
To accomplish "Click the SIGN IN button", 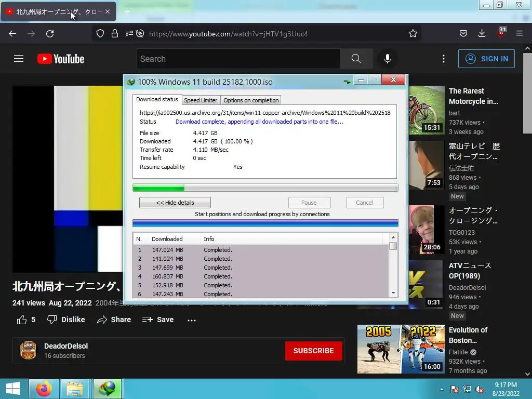I will click(486, 59).
